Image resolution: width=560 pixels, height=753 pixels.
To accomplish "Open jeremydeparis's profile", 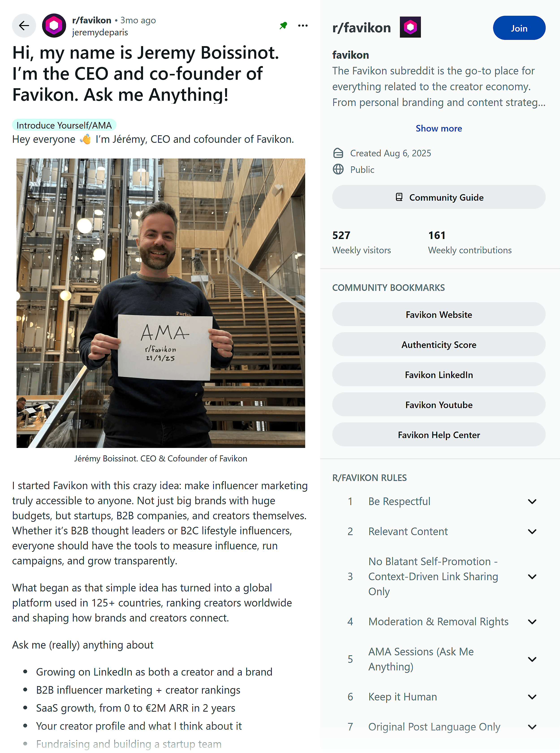I will (x=100, y=32).
